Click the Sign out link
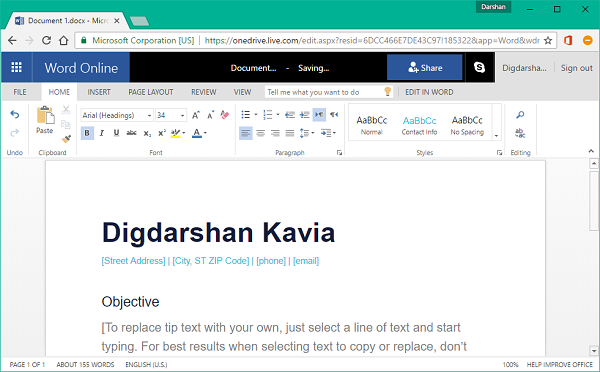Viewport: 600px width, 372px height. pyautogui.click(x=577, y=68)
